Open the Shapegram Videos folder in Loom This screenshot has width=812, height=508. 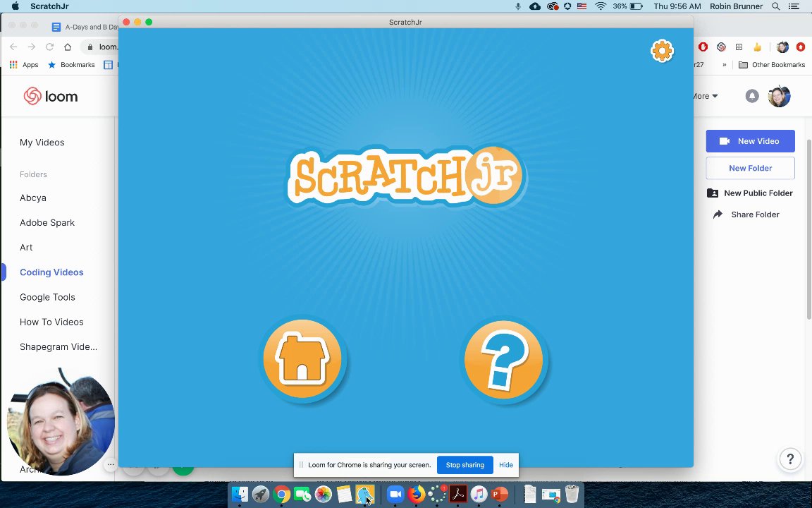(x=58, y=347)
